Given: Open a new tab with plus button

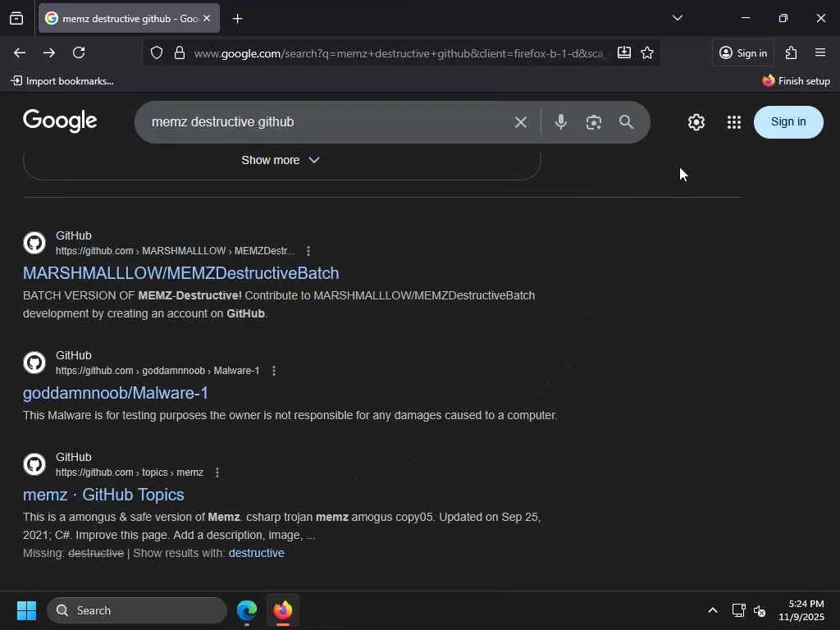Looking at the screenshot, I should pos(237,19).
